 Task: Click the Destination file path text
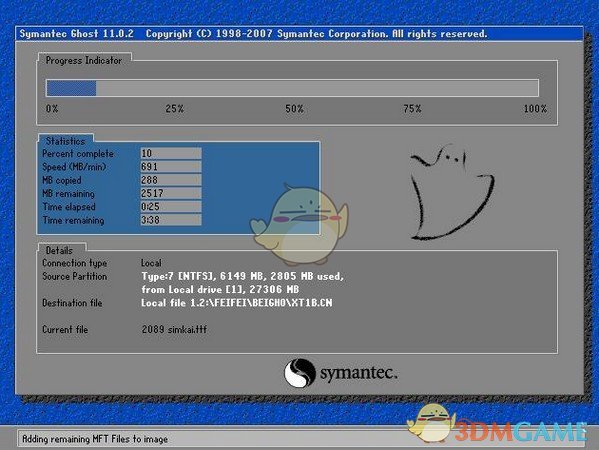click(x=236, y=303)
